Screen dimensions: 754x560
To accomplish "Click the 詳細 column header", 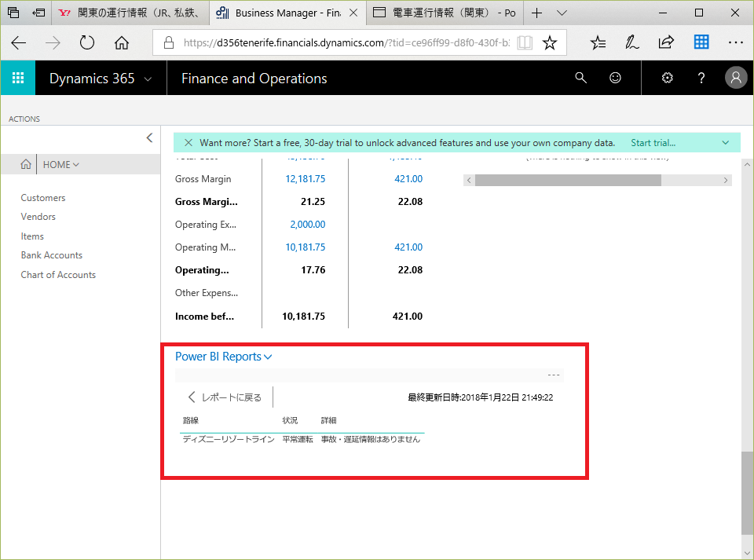I will coord(329,421).
